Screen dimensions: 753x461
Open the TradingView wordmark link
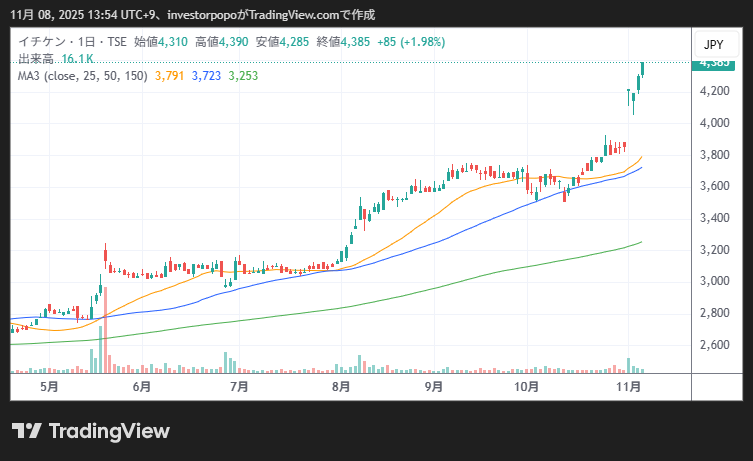(x=108, y=431)
